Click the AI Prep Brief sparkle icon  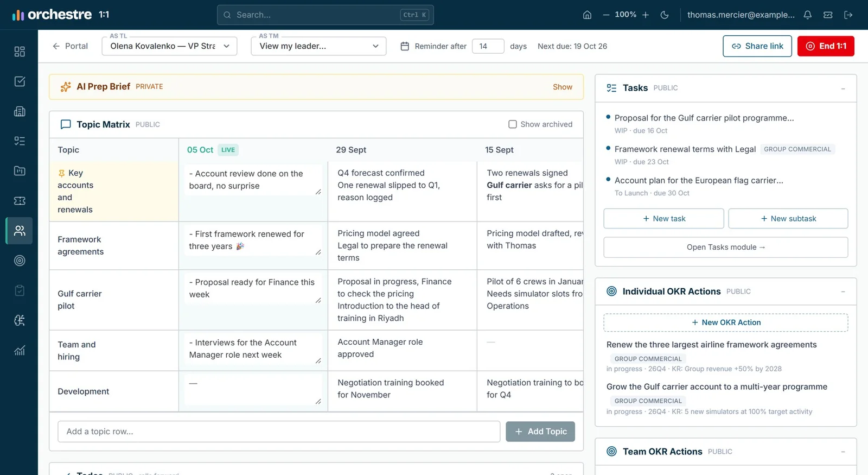click(x=66, y=87)
